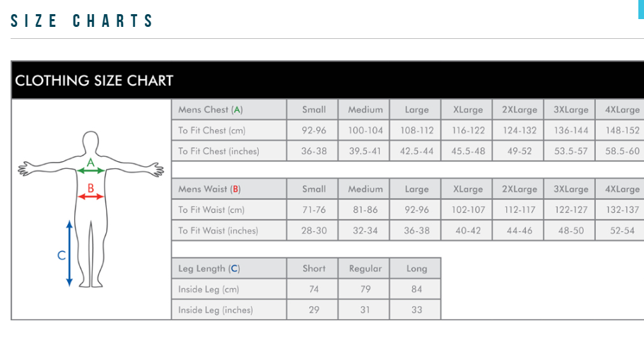This screenshot has height=338, width=644.
Task: Click the 92-96 chest cm cell
Action: click(314, 130)
